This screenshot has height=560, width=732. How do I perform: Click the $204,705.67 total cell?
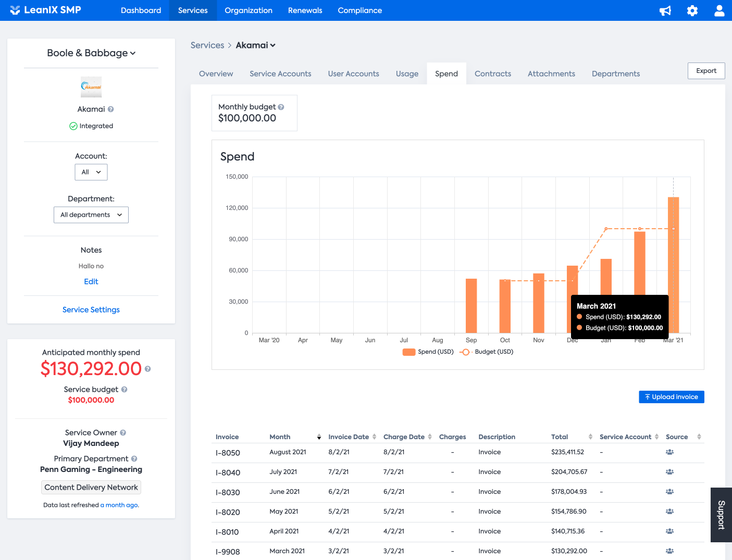click(x=569, y=472)
